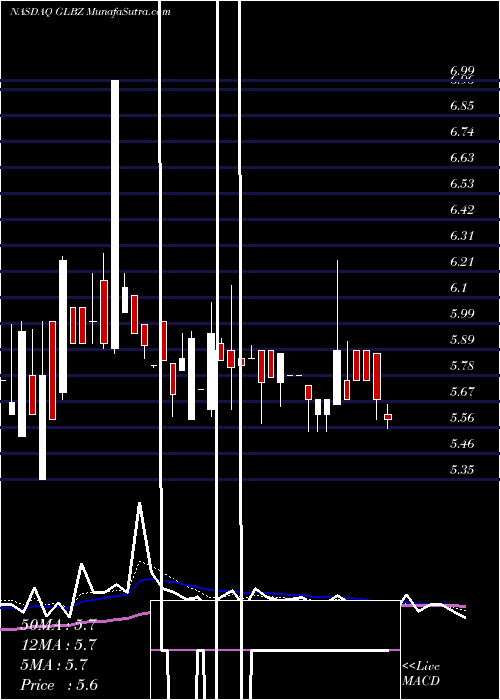Click the 6.31 price axis label
The height and width of the screenshot is (700, 500).
[462, 236]
